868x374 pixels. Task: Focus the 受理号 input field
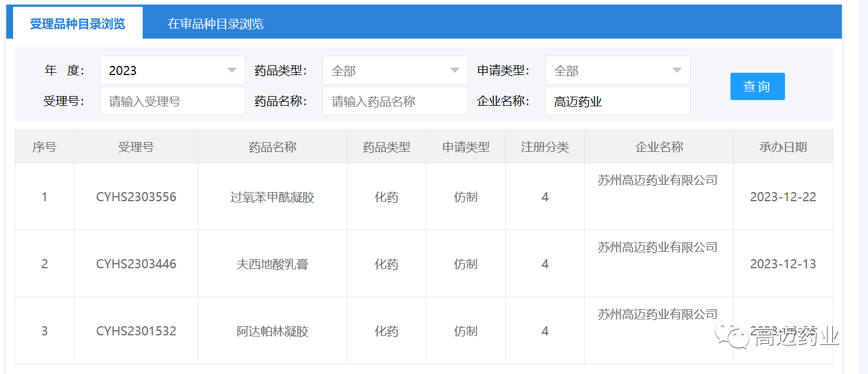[x=173, y=101]
